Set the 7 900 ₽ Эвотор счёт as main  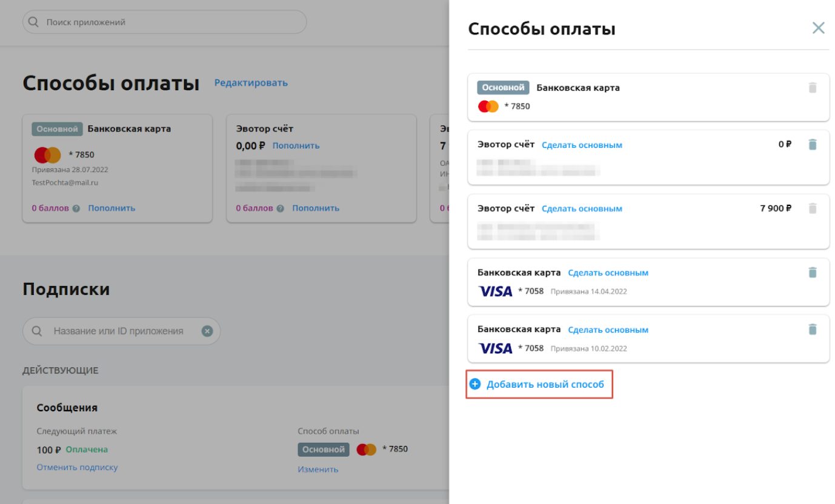582,208
